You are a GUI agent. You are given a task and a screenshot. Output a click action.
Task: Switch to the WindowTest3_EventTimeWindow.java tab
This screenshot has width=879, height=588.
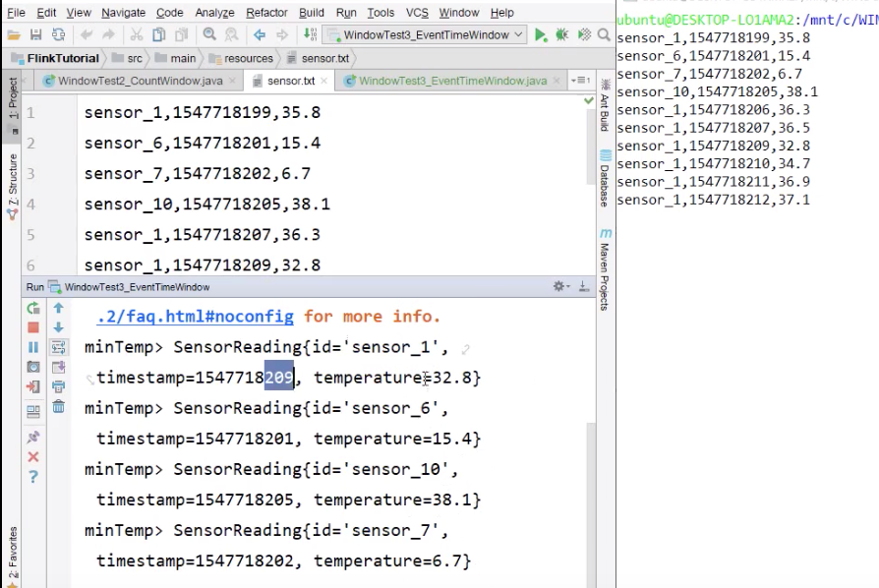point(452,81)
